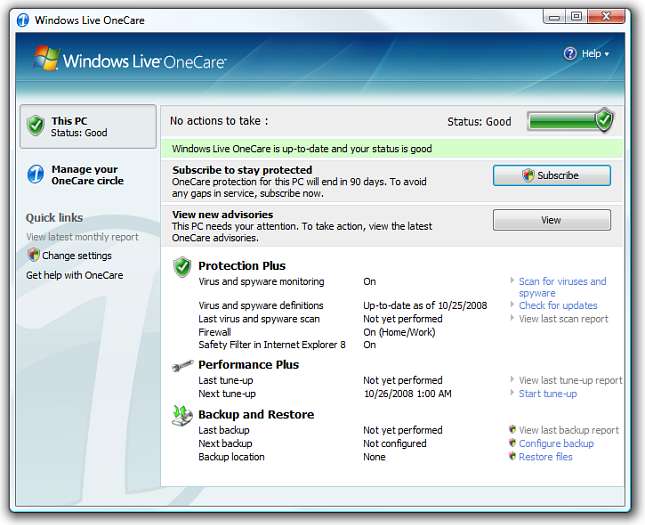The height and width of the screenshot is (525, 645).
Task: Click 'On (Home/Work)' firewall value
Action: click(x=399, y=332)
